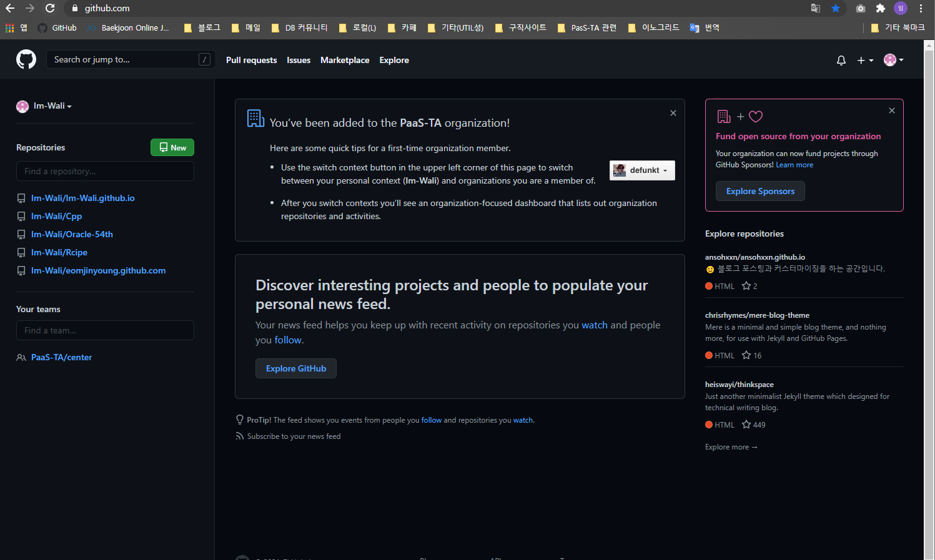Image resolution: width=935 pixels, height=560 pixels.
Task: Click repo icon beside Im-Wali/Cpp
Action: [x=21, y=217]
